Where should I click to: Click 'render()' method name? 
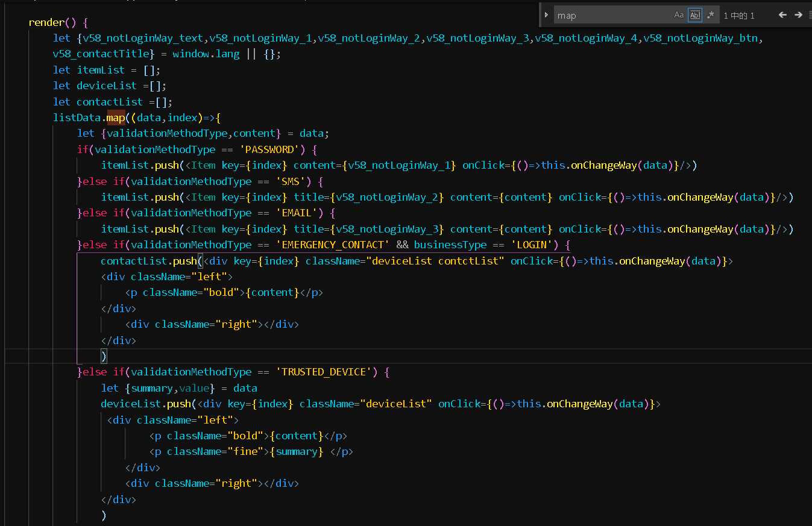point(52,22)
